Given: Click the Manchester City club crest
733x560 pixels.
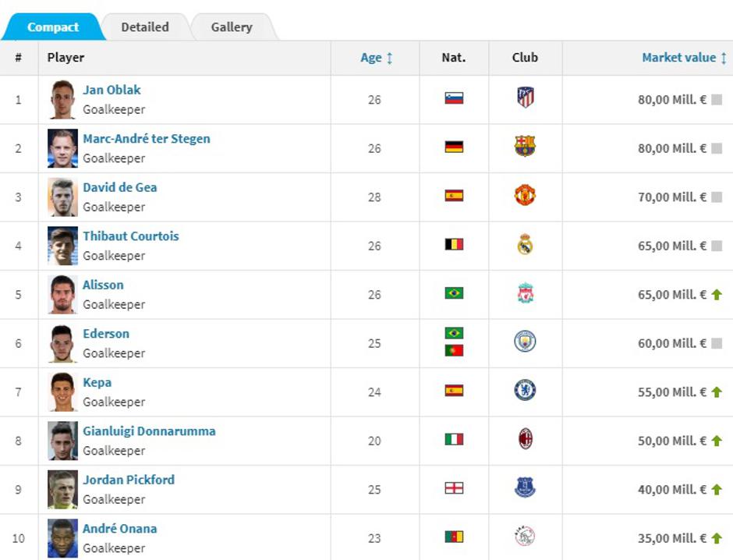Looking at the screenshot, I should click(525, 342).
